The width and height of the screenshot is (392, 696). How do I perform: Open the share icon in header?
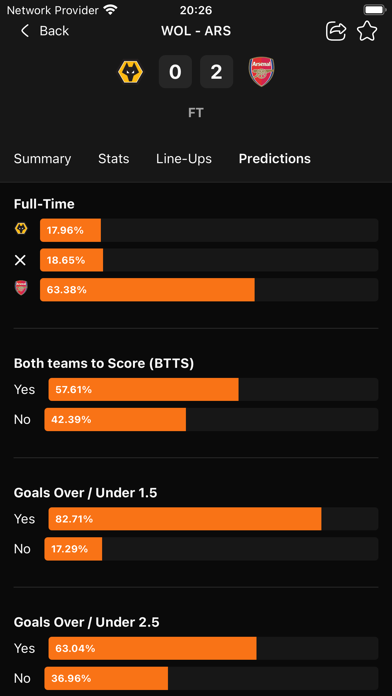pyautogui.click(x=336, y=32)
